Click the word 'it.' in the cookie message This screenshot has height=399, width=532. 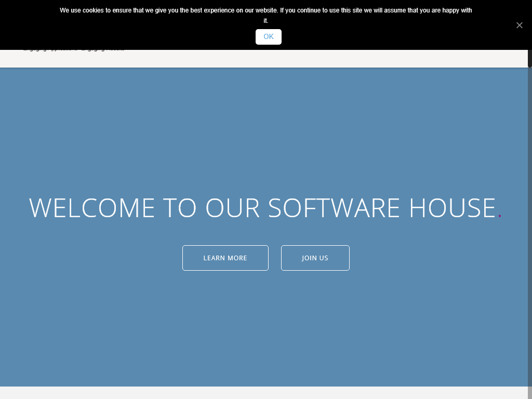point(265,21)
